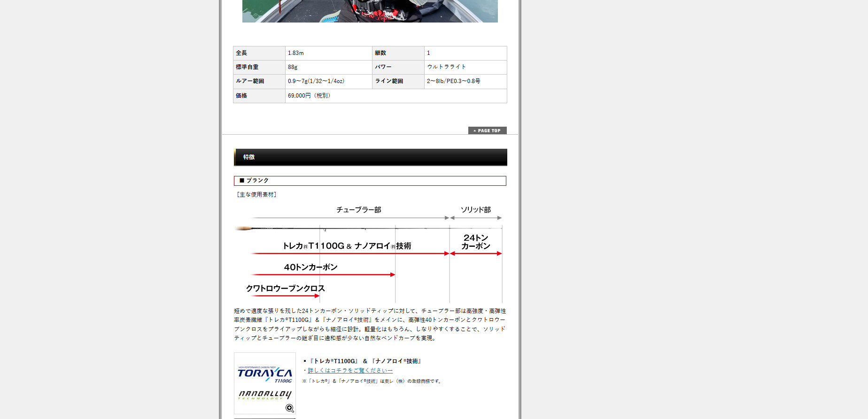This screenshot has height=419, width=868.
Task: Click the 2～8lb line range value
Action: click(453, 81)
